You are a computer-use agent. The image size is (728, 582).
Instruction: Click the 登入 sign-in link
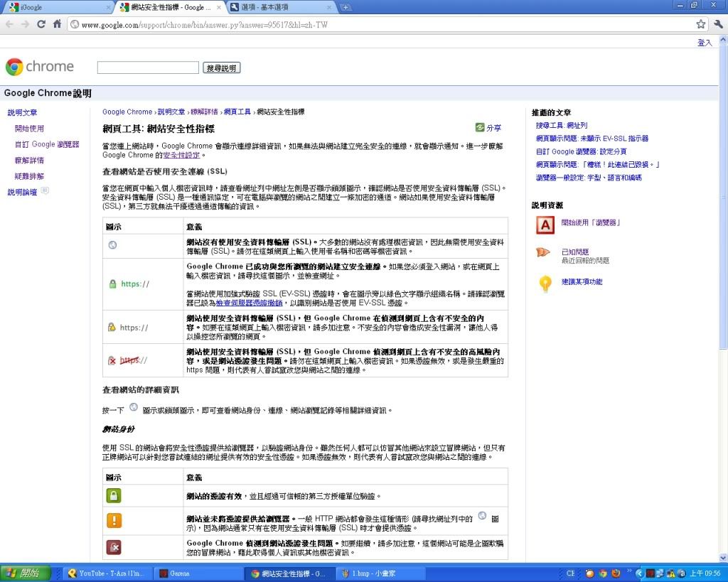coord(705,42)
